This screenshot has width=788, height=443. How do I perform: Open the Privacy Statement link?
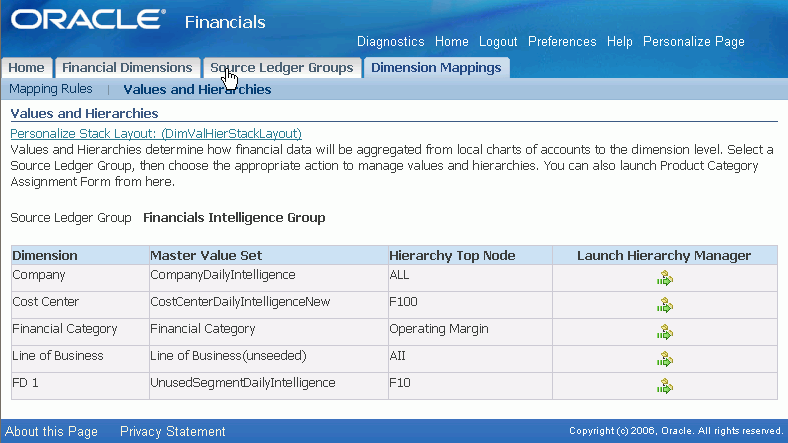172,431
